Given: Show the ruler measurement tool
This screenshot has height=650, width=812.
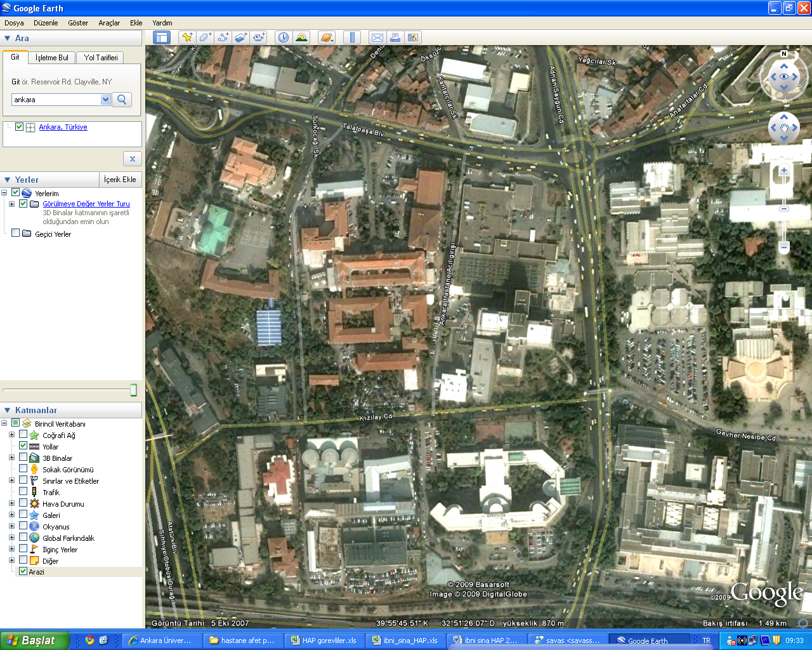Looking at the screenshot, I should point(351,37).
